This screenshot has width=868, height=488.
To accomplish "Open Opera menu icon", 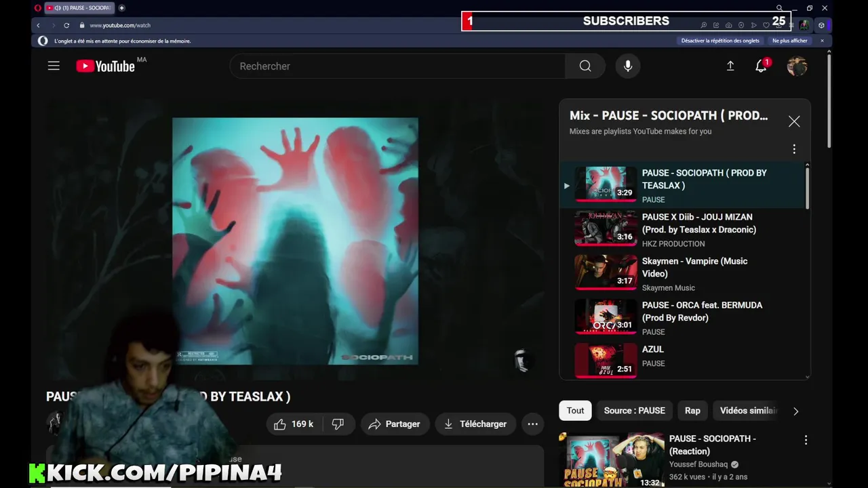I will tap(38, 8).
